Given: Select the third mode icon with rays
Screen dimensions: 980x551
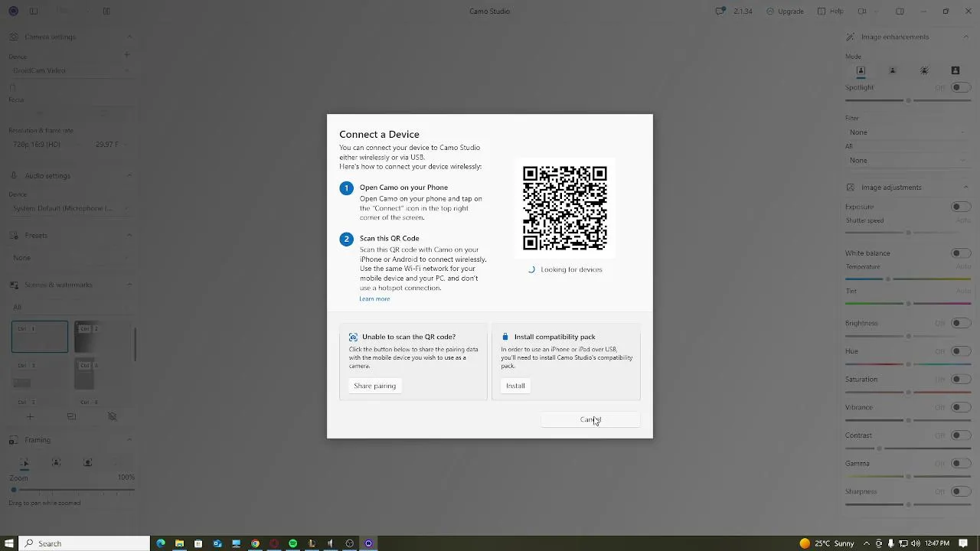Looking at the screenshot, I should pos(924,70).
